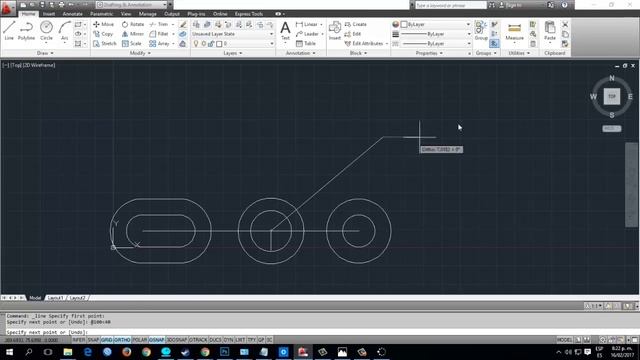This screenshot has width=640, height=360.
Task: Open the current layer 0 dropdown
Action: (233, 43)
